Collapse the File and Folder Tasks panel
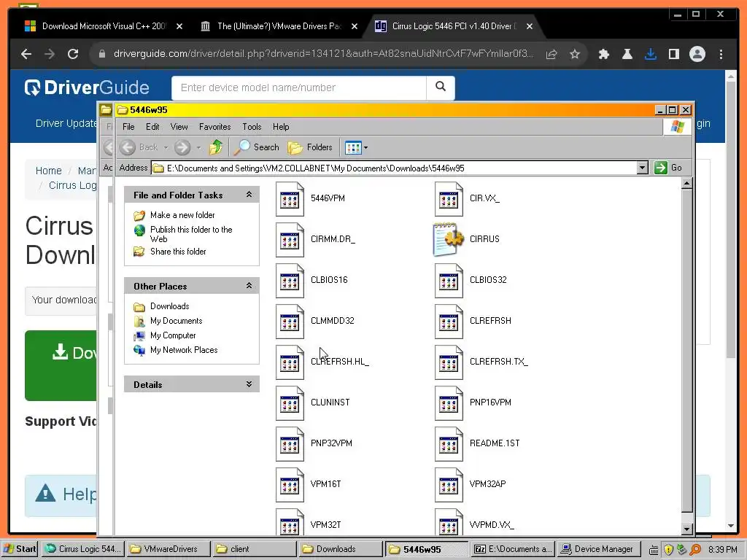This screenshot has width=747, height=560. click(249, 195)
